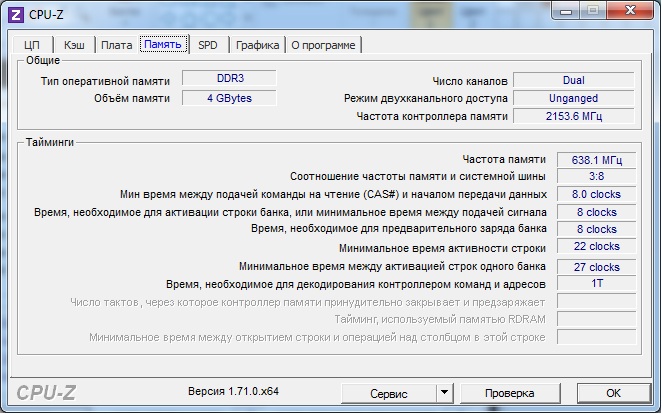Select the Dual channels value
This screenshot has height=414, width=662.
[x=573, y=80]
